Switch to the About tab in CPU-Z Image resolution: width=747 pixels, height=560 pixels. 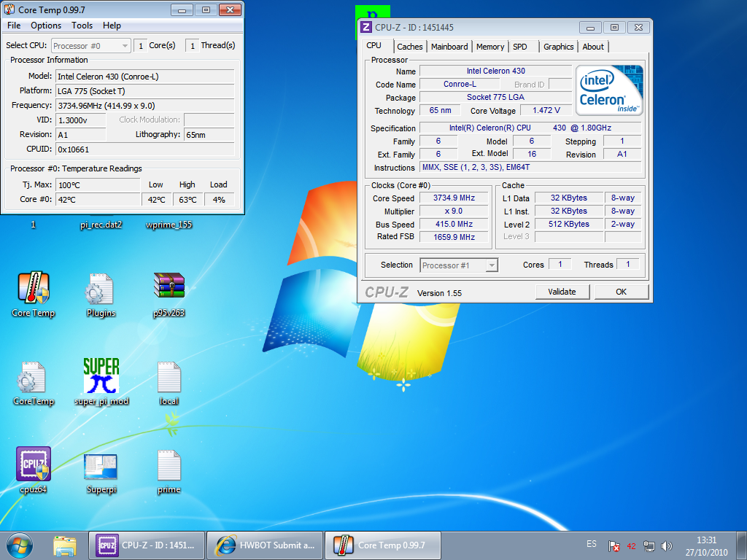592,47
